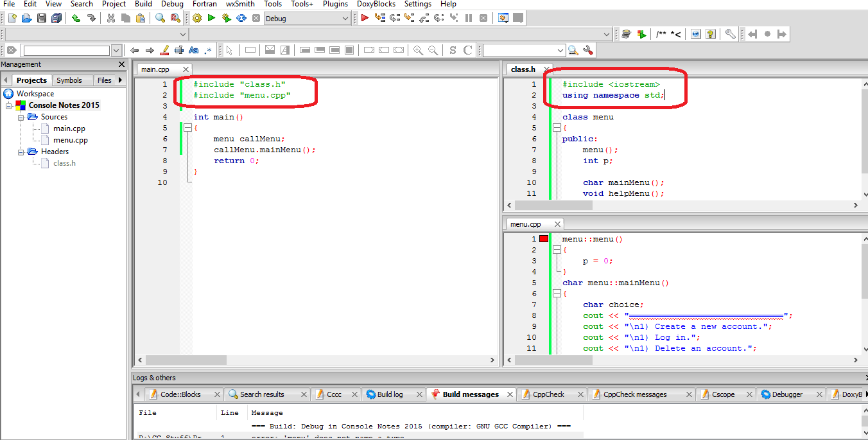Collapse mainMenu fold at menu.cpp line 6
The image size is (868, 440).
(x=555, y=294)
